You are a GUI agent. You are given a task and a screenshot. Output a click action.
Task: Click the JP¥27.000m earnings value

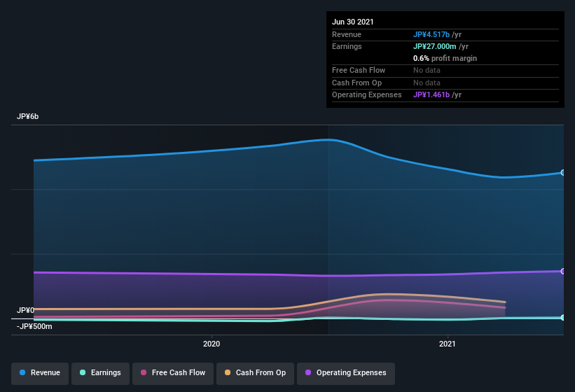[434, 46]
